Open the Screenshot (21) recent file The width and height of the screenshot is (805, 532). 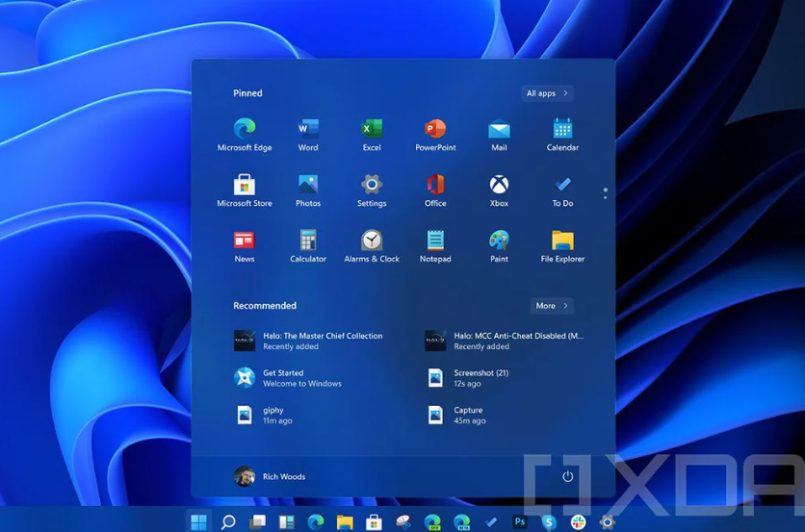coord(467,378)
